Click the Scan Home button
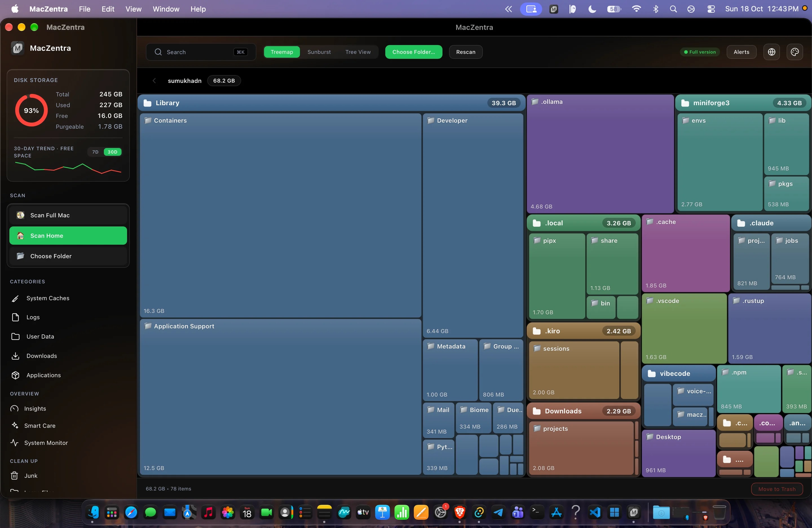This screenshot has width=812, height=528. pos(68,236)
